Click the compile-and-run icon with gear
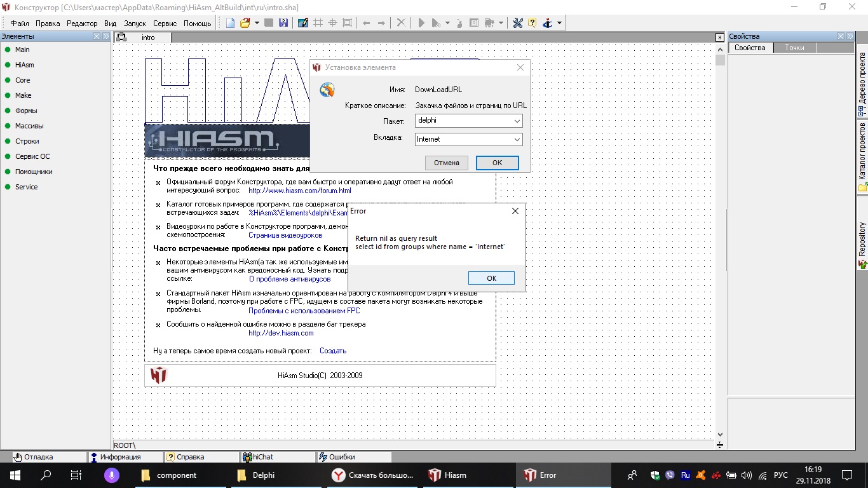 coord(436,23)
